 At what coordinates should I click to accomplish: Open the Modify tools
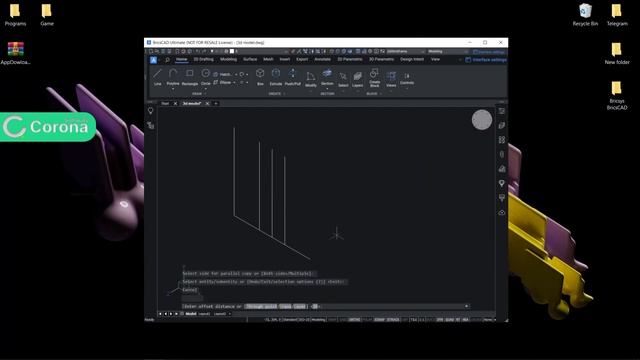click(311, 78)
